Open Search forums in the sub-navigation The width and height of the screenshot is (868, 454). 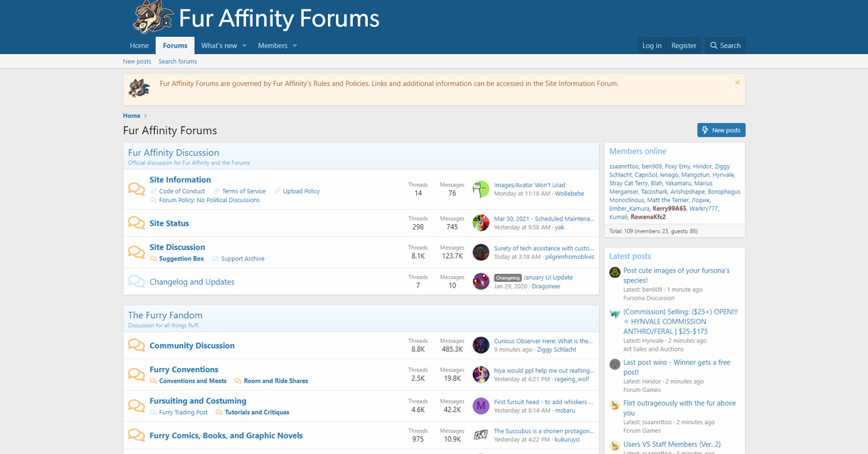tap(178, 61)
